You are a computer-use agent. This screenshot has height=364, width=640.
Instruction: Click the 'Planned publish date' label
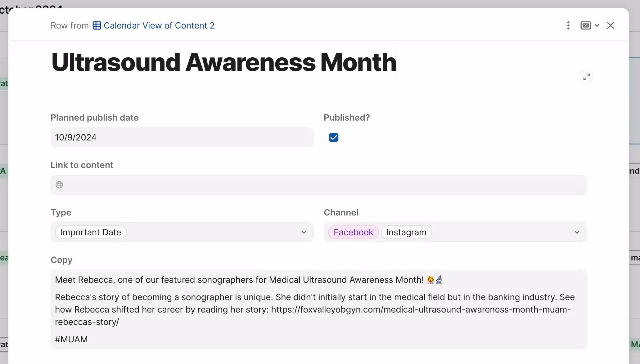pos(94,118)
